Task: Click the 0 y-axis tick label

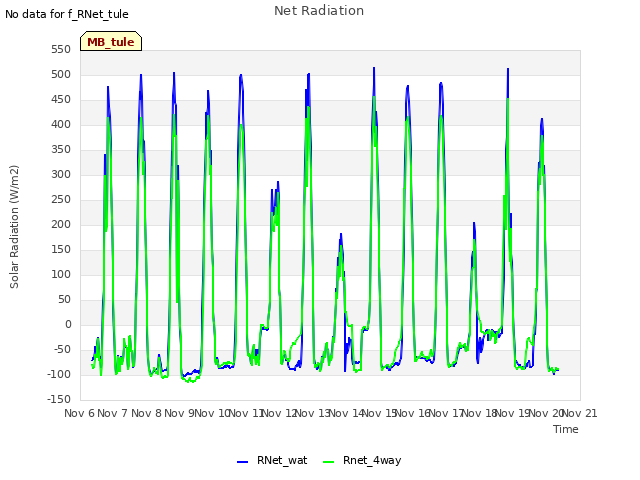Action: [x=68, y=324]
